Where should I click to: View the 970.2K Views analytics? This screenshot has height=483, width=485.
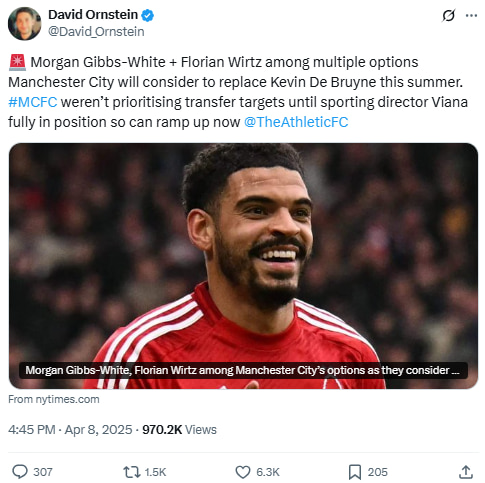tap(179, 429)
